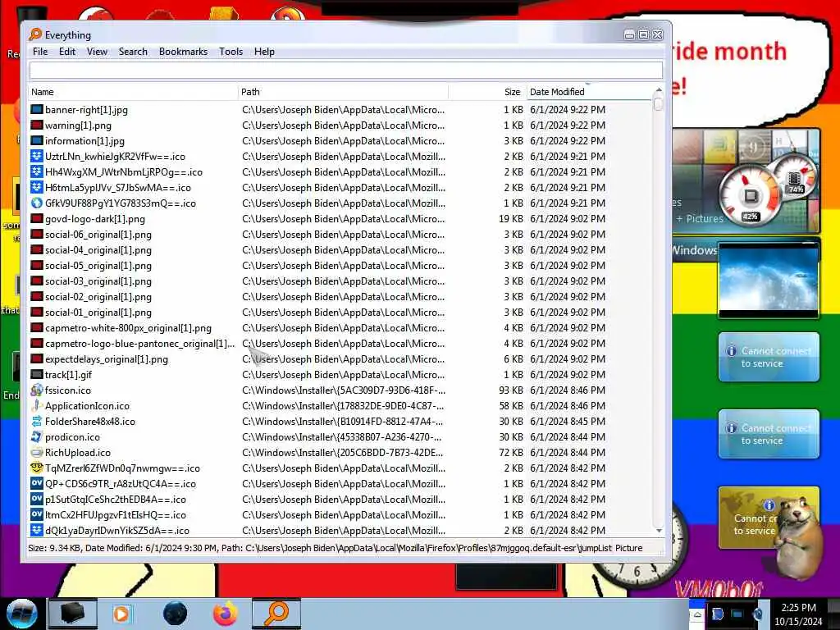Open the File menu
This screenshot has height=630, width=840.
tap(40, 52)
